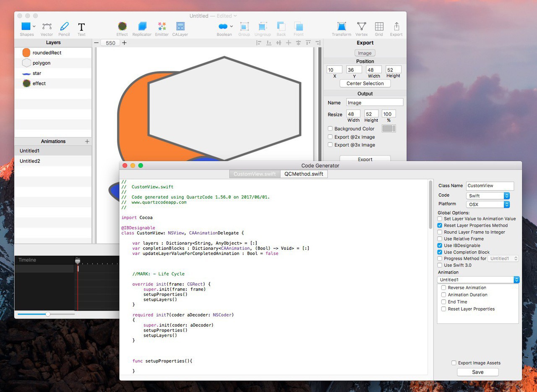Click the Replicator toolbar icon

[142, 27]
